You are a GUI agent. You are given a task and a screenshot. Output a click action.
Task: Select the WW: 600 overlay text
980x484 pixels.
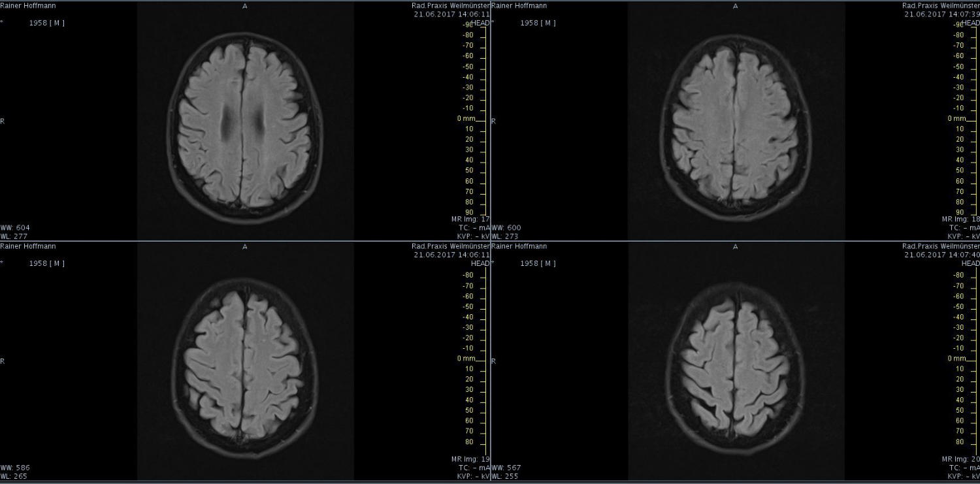(507, 227)
